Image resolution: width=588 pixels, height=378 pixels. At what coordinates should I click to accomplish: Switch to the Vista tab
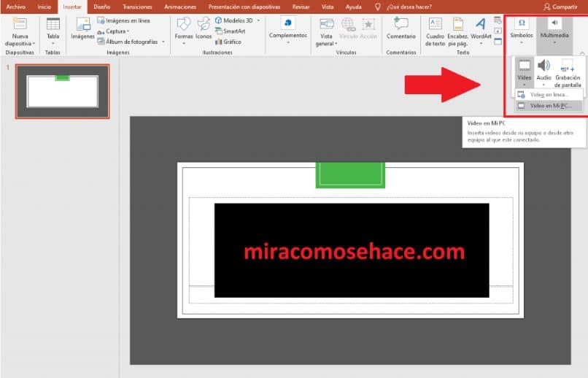click(328, 7)
